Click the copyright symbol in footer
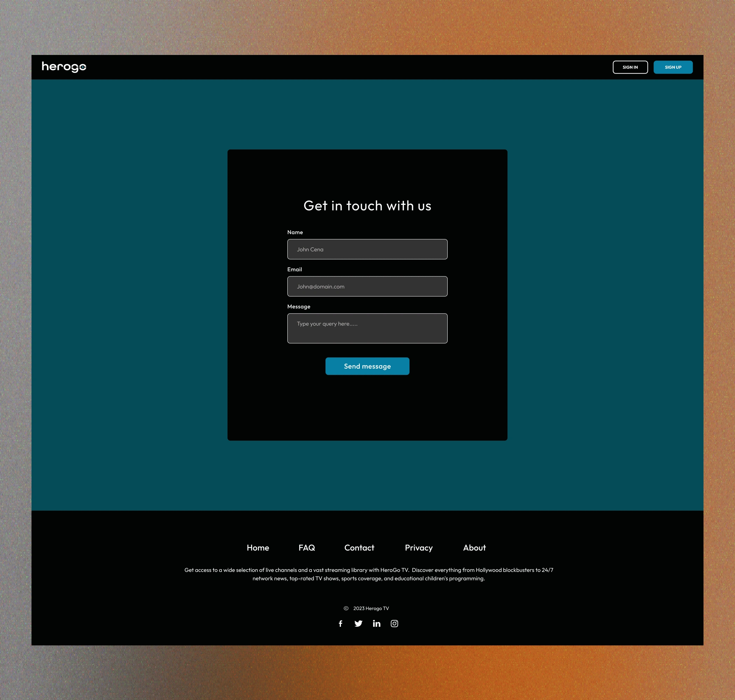735x700 pixels. 346,608
